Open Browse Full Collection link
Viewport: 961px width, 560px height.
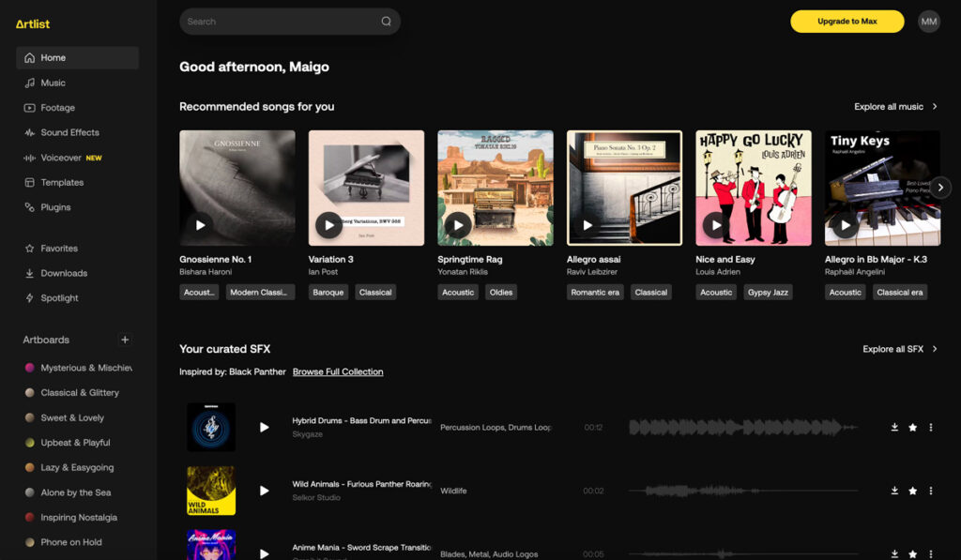(338, 371)
